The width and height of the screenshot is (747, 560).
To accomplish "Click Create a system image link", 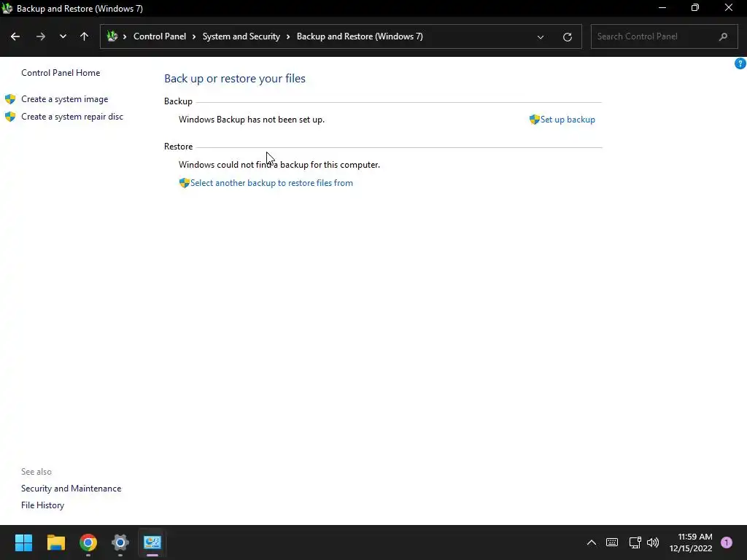I will point(65,99).
